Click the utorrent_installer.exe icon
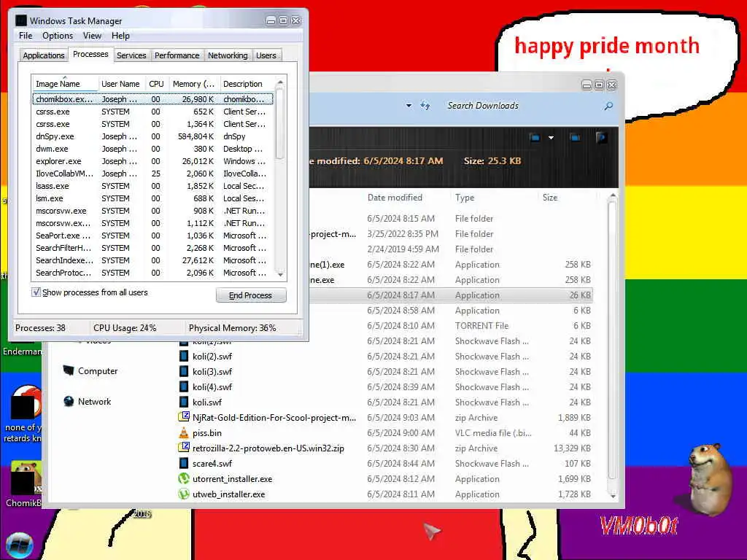Viewport: 747px width, 560px height. click(x=183, y=478)
